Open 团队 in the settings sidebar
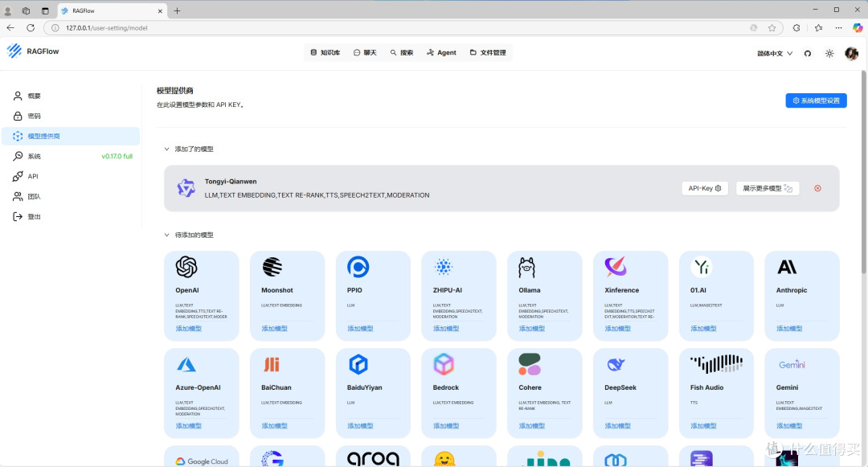Screen dimensions: 868x467 click(x=71, y=196)
